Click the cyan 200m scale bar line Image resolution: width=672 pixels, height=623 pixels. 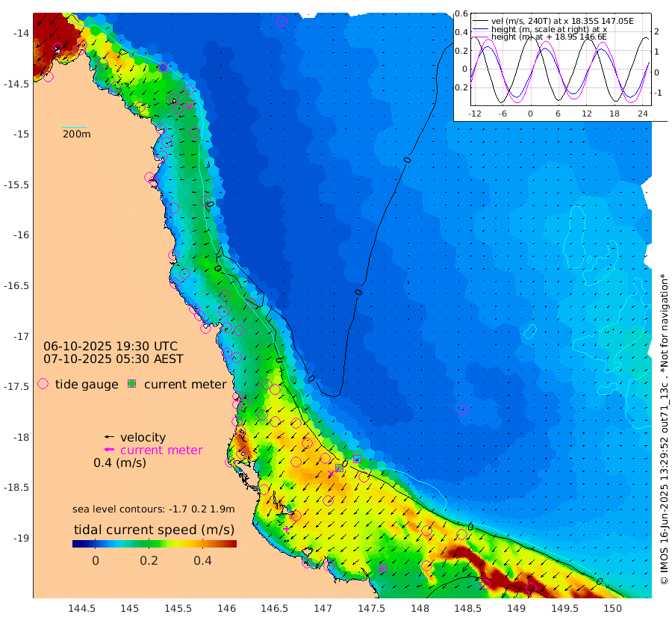point(75,127)
